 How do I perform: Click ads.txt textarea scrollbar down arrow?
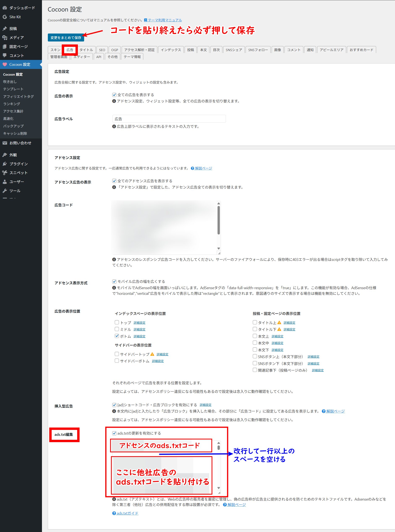[219, 488]
